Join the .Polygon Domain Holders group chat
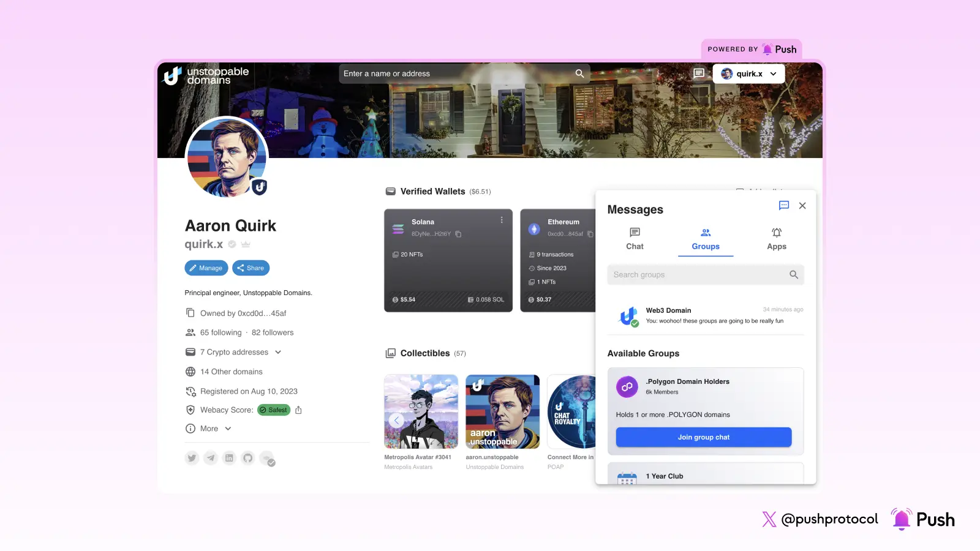This screenshot has width=980, height=551. click(x=703, y=437)
